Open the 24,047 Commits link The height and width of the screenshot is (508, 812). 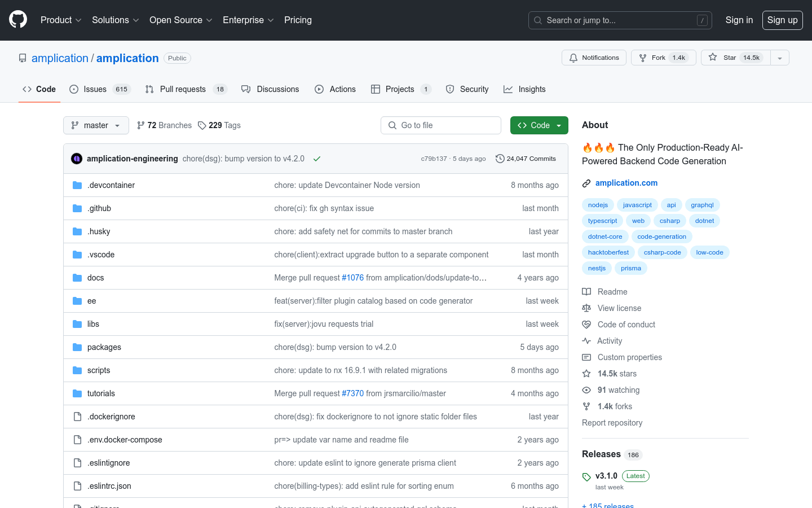click(x=526, y=159)
